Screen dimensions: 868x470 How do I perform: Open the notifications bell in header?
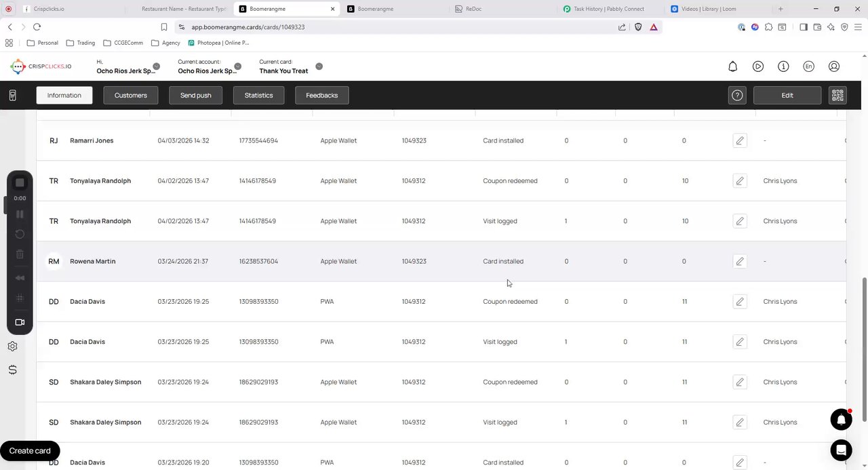(732, 66)
